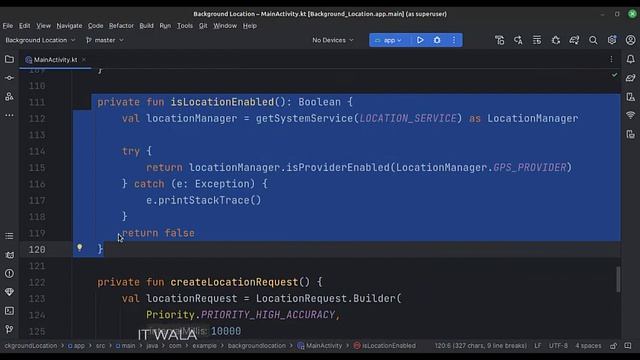Open the user account icon
640x360 pixels.
tap(630, 40)
